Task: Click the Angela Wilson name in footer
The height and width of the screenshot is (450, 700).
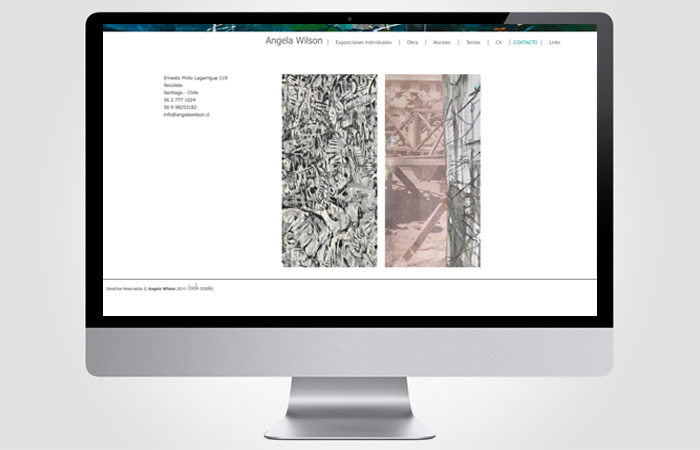Action: pos(161,289)
